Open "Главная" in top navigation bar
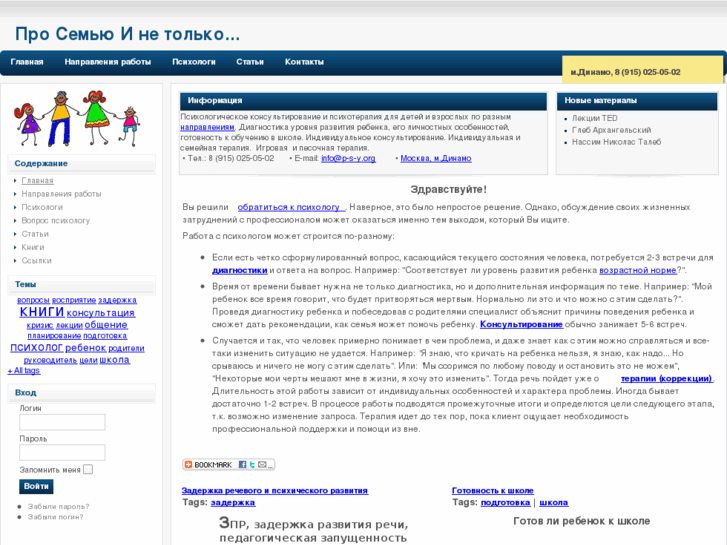 tap(27, 62)
